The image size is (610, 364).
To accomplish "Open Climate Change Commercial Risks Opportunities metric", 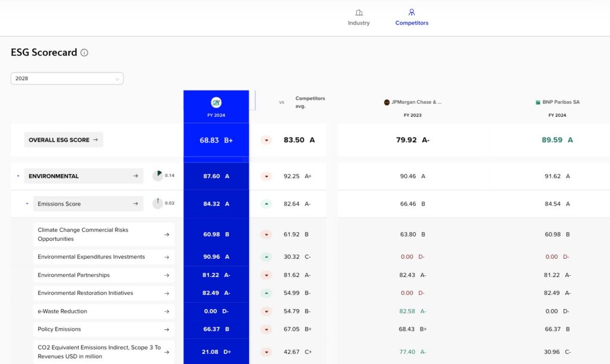I will click(104, 235).
